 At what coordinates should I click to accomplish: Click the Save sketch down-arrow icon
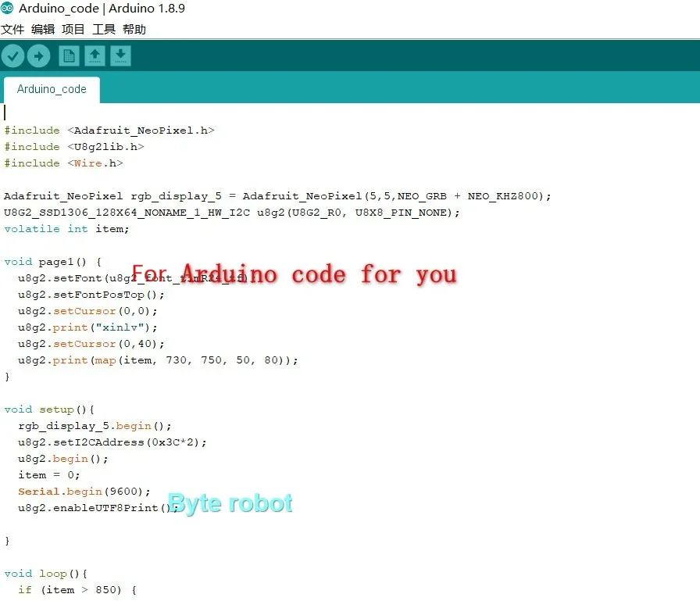[120, 56]
